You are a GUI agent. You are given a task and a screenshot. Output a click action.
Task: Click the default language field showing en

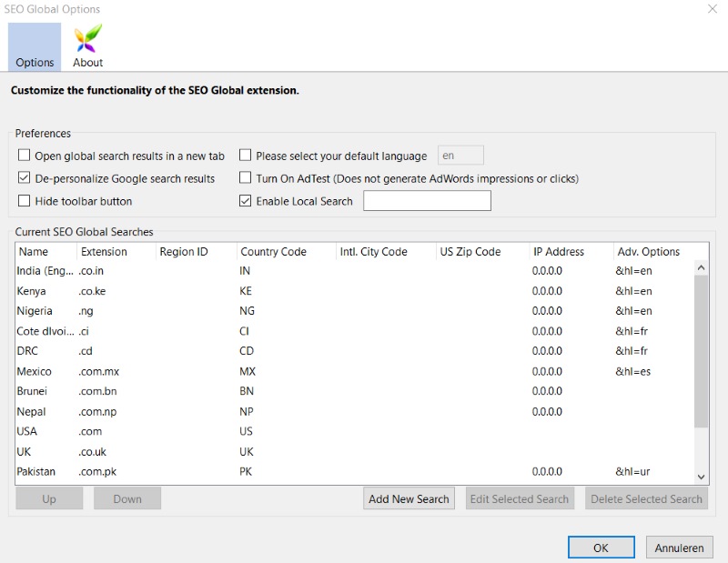(460, 155)
